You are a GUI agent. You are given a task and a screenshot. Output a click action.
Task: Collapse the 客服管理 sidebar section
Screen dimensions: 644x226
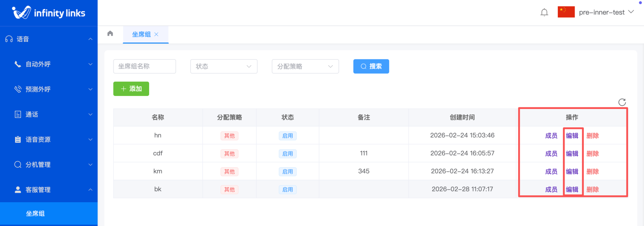49,190
